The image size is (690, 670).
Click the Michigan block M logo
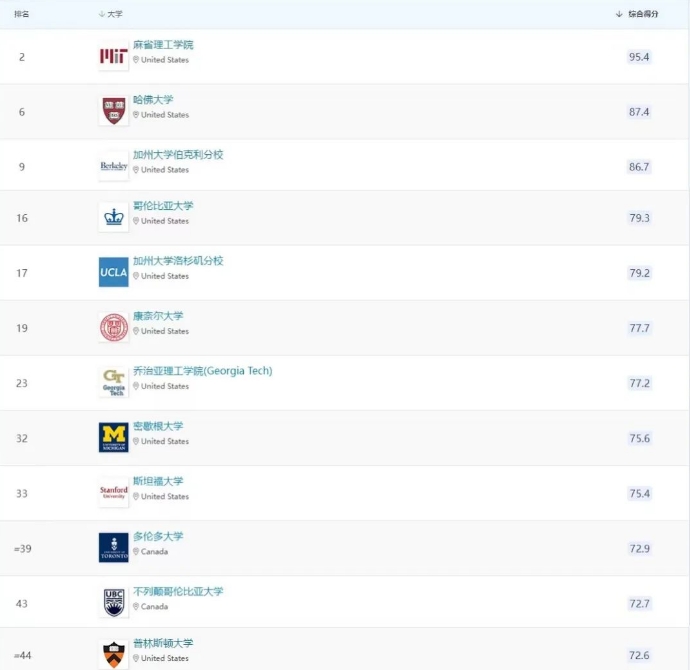pyautogui.click(x=114, y=437)
